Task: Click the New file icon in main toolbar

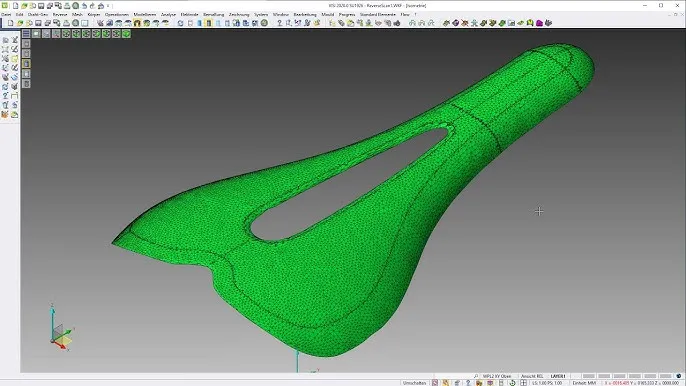Action: tap(10, 23)
